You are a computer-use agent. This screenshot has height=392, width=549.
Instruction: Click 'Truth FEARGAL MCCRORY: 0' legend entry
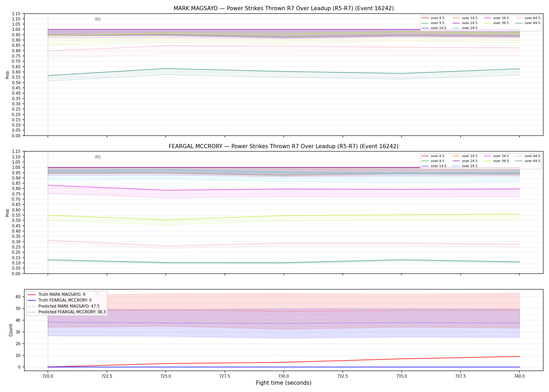59,300
